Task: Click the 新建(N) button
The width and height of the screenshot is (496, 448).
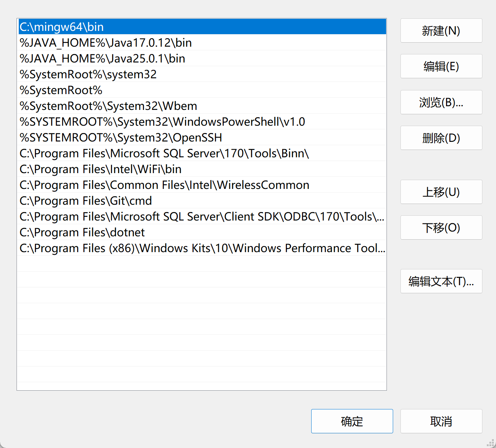Action: [x=441, y=31]
